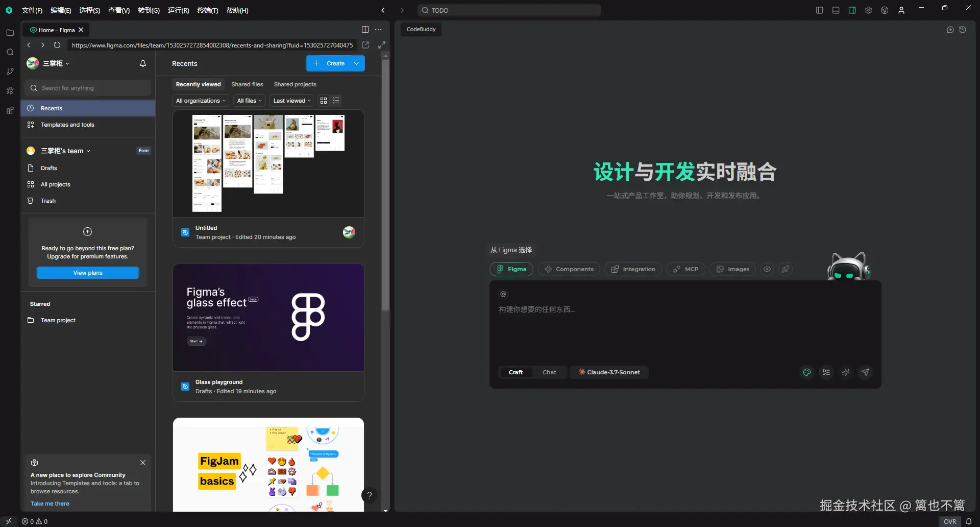The image size is (980, 527).
Task: Open the Source Control branch icon
Action: click(x=10, y=71)
